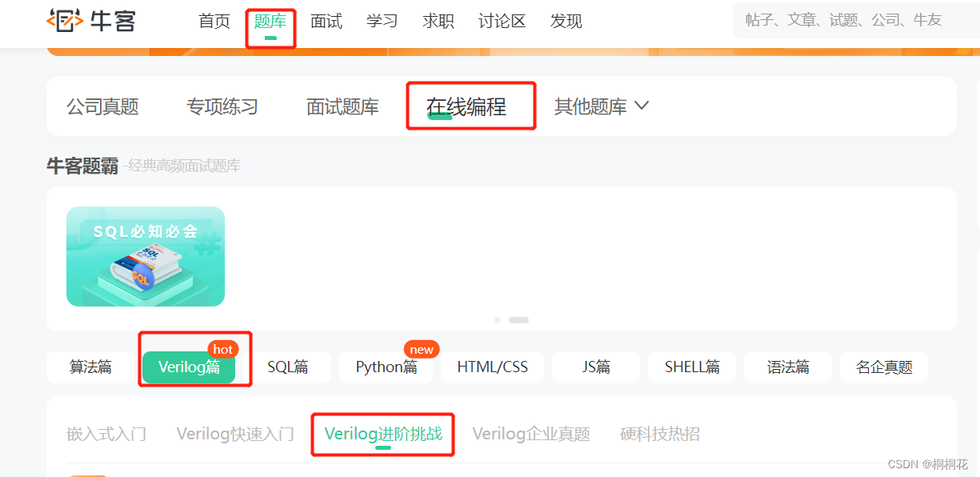The height and width of the screenshot is (477, 980).
Task: Visit the 讨论区 navigation item
Action: pos(502,22)
